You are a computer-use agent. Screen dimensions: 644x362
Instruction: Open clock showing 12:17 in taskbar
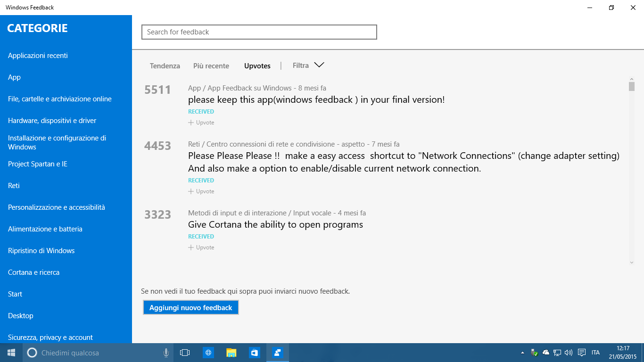[x=623, y=353]
